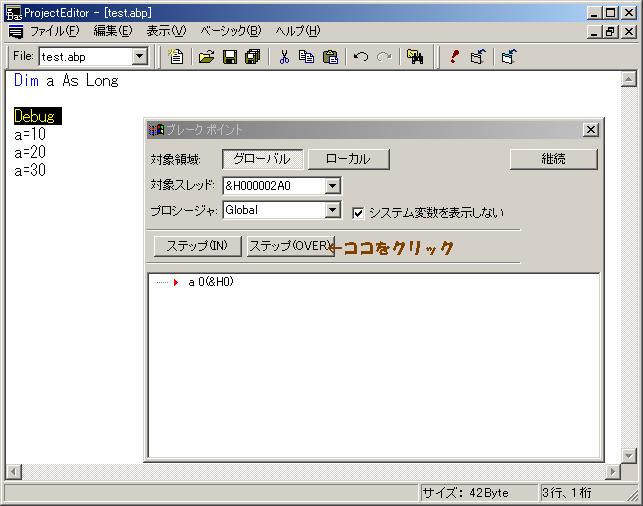Expand the File combo box showing test.abp

[x=139, y=56]
